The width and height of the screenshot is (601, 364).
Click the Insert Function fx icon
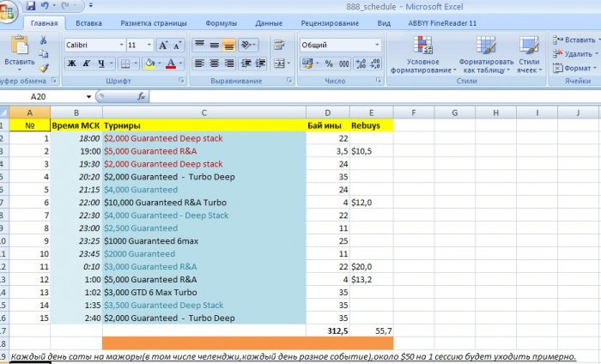141,96
